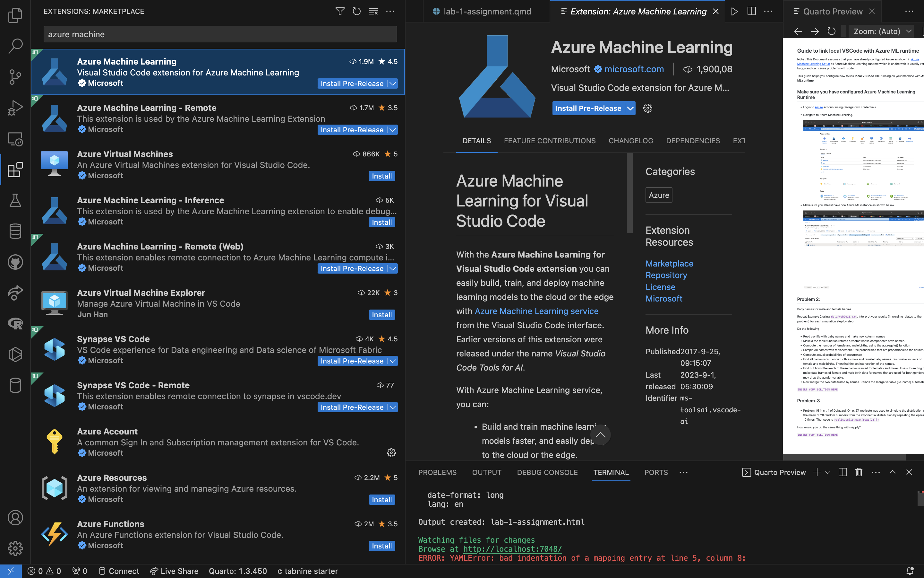
Task: Switch to the Output panel tab
Action: click(x=487, y=472)
